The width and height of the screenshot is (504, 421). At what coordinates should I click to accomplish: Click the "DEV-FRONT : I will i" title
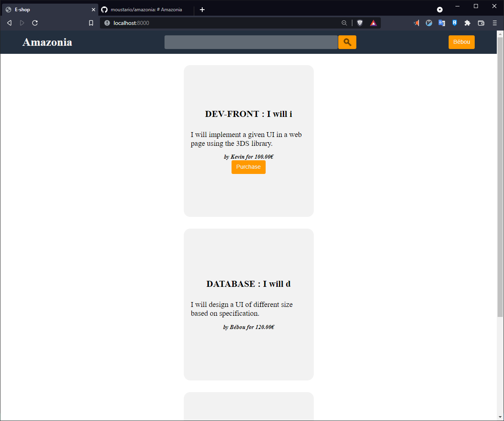coord(249,114)
